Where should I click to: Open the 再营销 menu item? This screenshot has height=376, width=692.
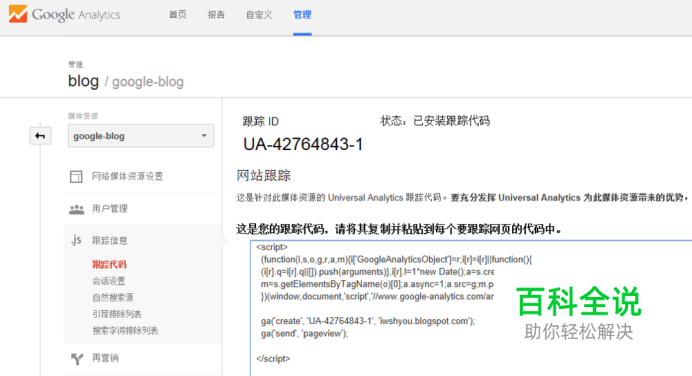tap(105, 358)
